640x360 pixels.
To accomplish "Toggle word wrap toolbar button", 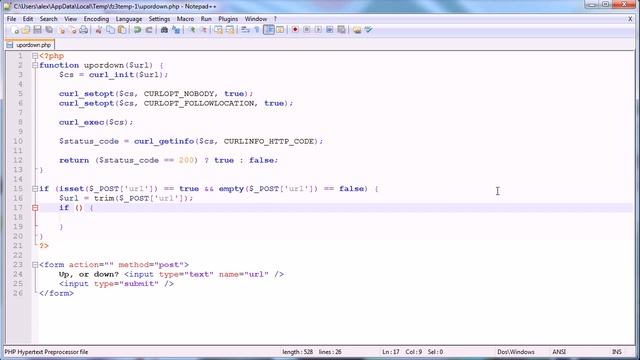I will click(245, 30).
